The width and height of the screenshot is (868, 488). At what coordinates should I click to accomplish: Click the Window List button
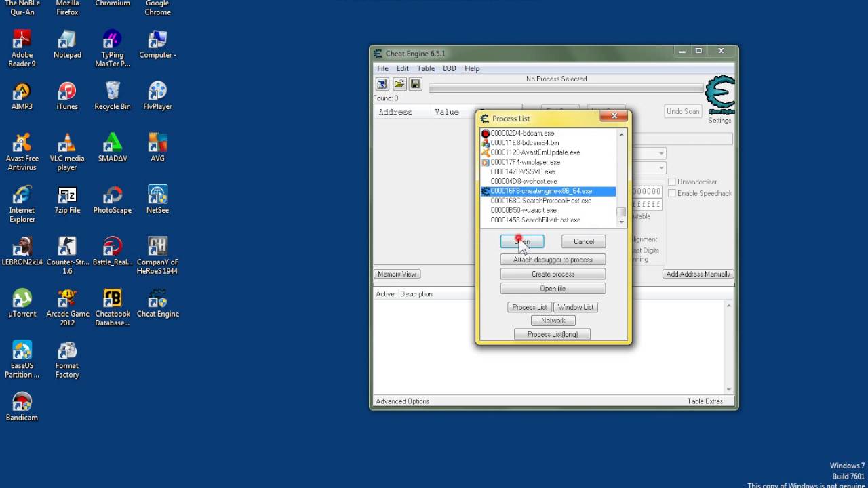point(576,307)
